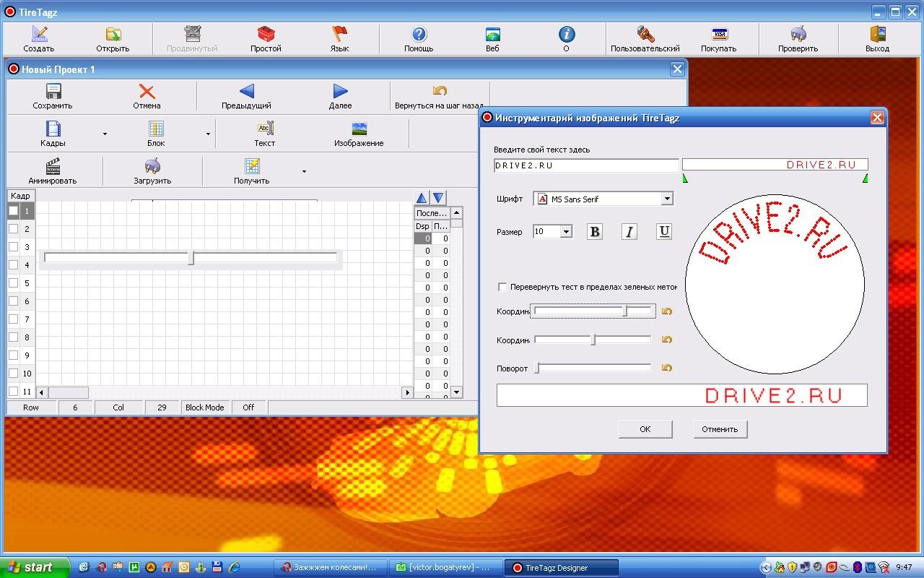Click the Веб toolbar icon
Image resolution: width=924 pixels, height=578 pixels.
point(492,34)
